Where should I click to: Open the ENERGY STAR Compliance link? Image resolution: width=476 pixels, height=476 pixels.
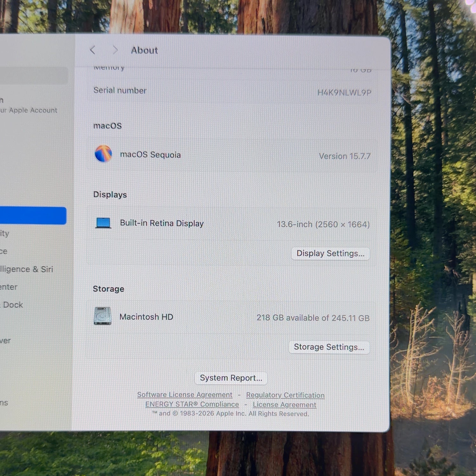[192, 404]
